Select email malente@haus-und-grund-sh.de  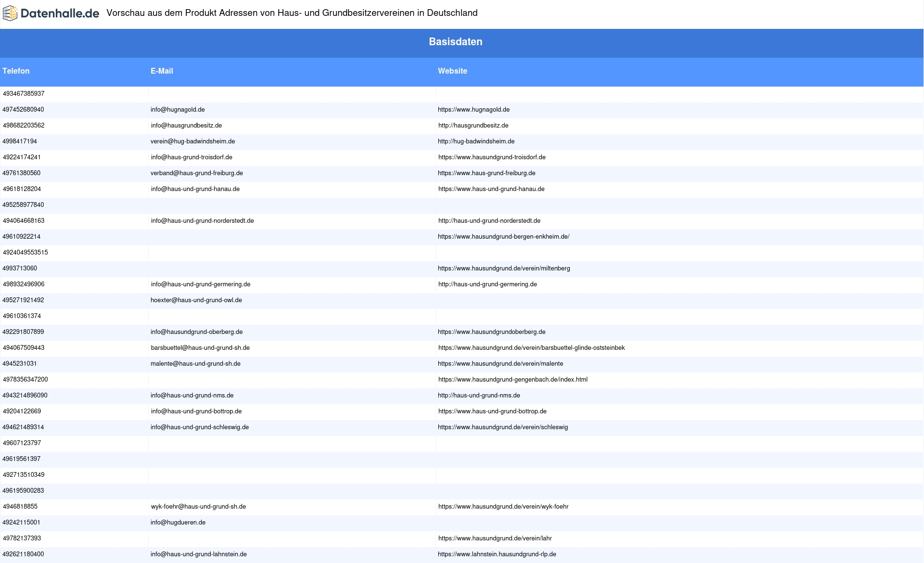(195, 364)
